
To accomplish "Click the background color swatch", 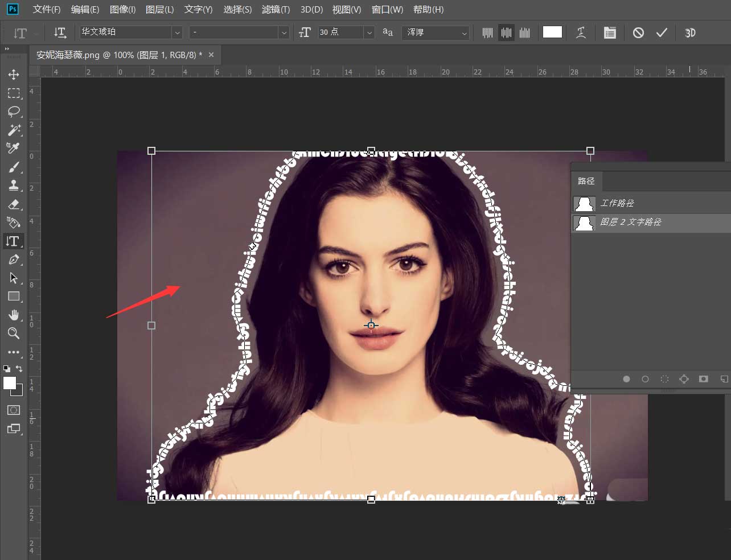I will tap(19, 392).
